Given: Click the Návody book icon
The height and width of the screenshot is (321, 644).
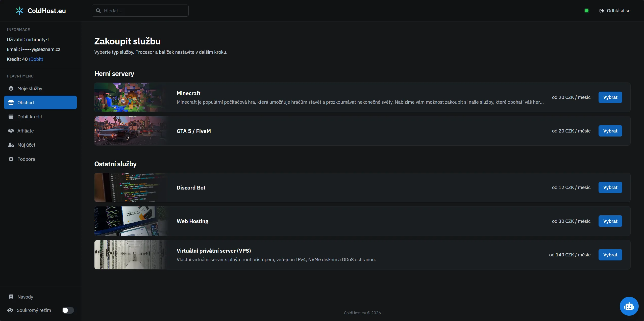Looking at the screenshot, I should pos(11,297).
